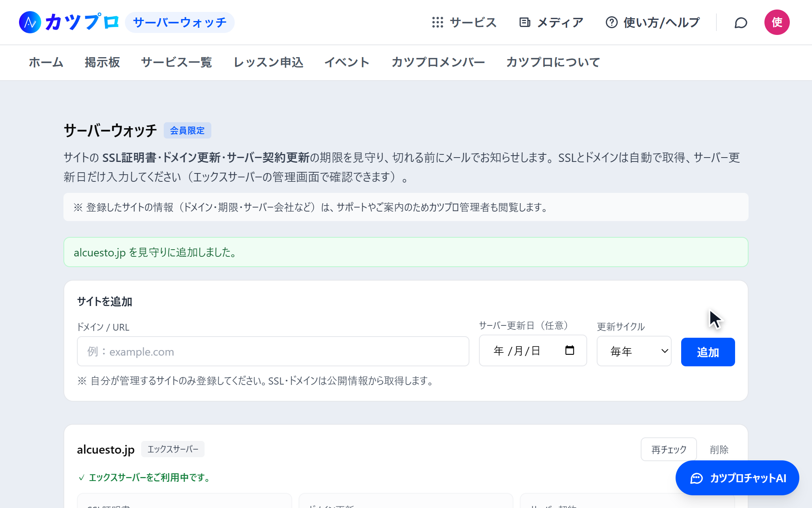Click the alcuesto.jp site name
This screenshot has height=508, width=812.
(x=106, y=450)
